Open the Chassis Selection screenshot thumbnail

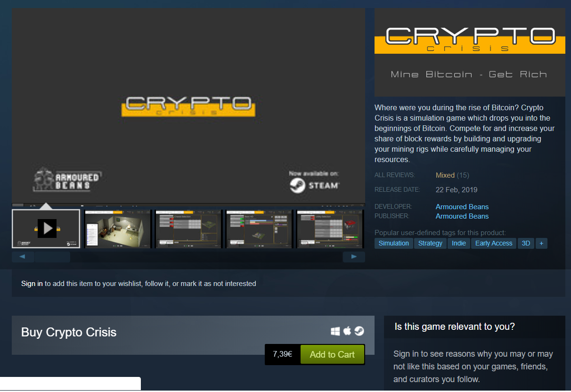click(188, 229)
